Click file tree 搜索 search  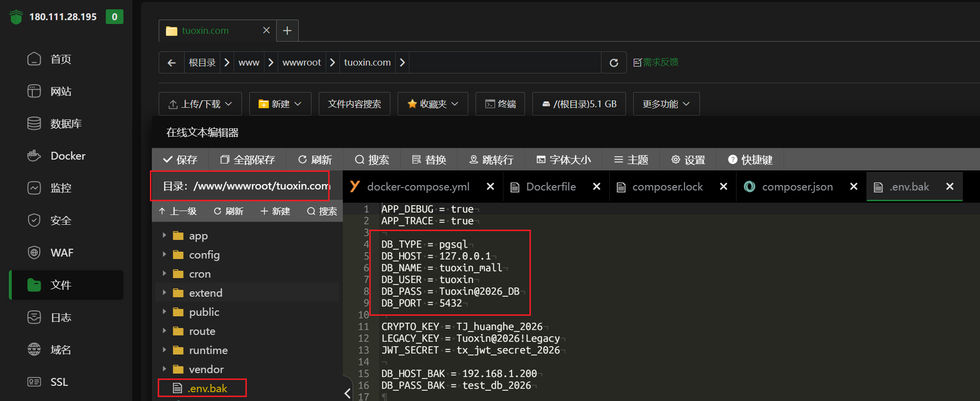click(x=322, y=211)
